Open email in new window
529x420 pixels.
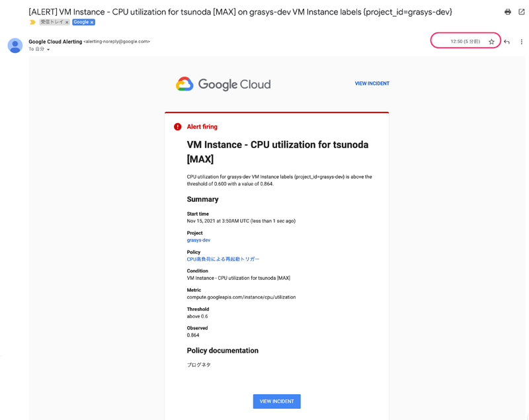pyautogui.click(x=522, y=12)
